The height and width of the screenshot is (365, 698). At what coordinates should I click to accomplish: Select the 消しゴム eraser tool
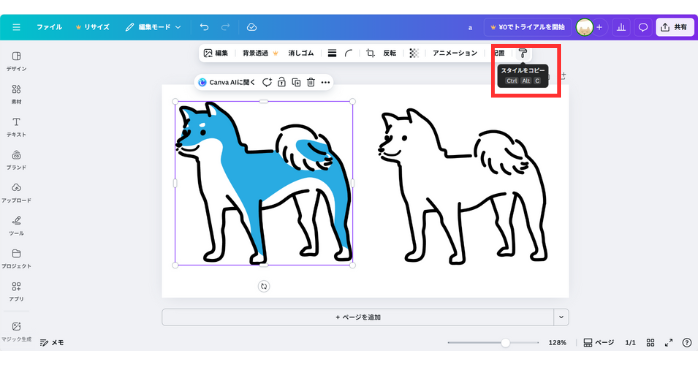301,53
